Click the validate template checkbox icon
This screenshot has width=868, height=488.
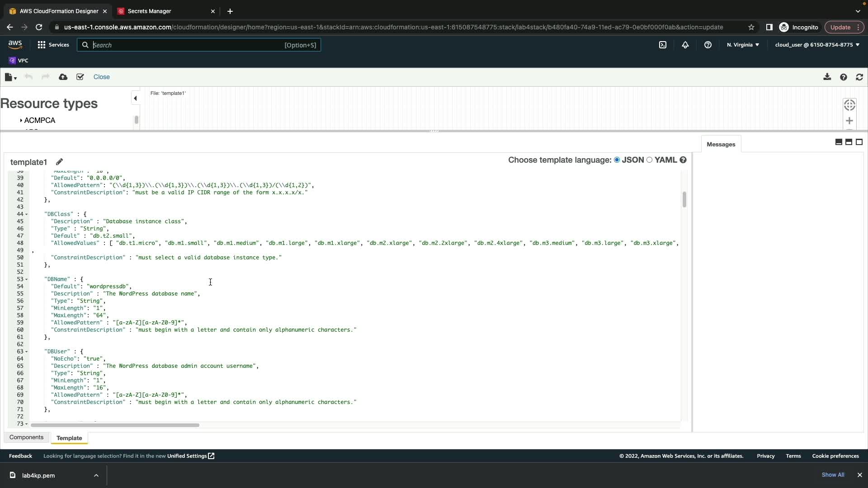(x=80, y=77)
